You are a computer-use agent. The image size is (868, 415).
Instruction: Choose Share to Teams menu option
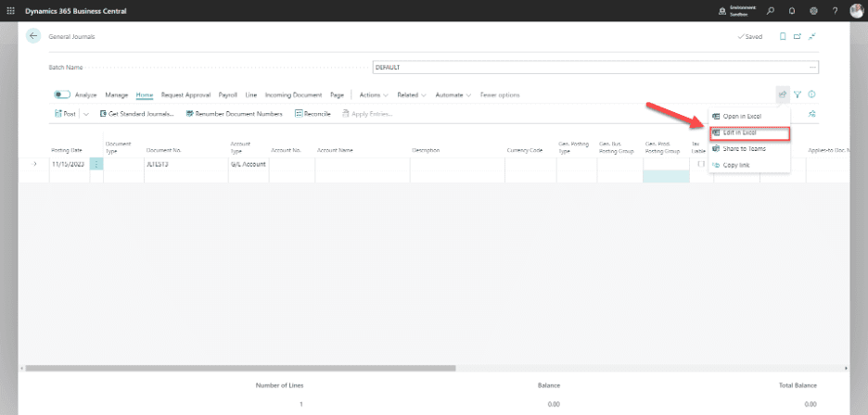[x=743, y=148]
